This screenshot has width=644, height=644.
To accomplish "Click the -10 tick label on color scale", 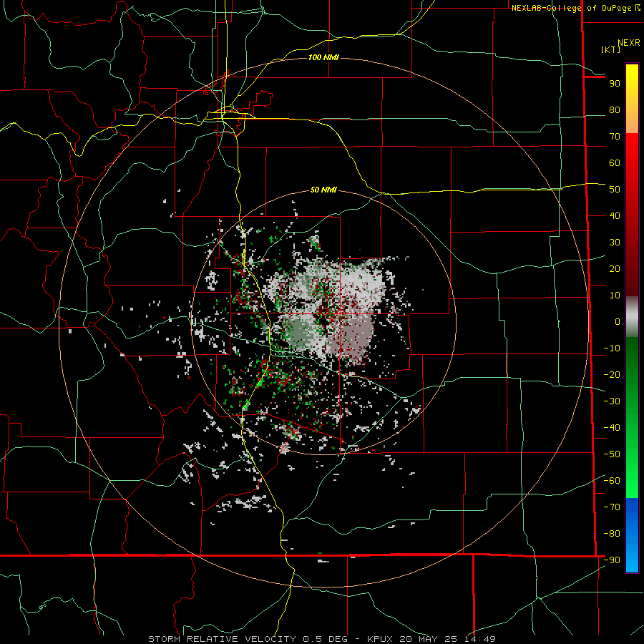I will click(x=612, y=348).
